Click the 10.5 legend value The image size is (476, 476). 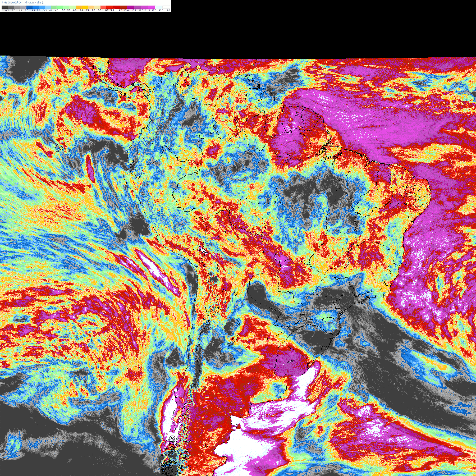click(x=134, y=10)
